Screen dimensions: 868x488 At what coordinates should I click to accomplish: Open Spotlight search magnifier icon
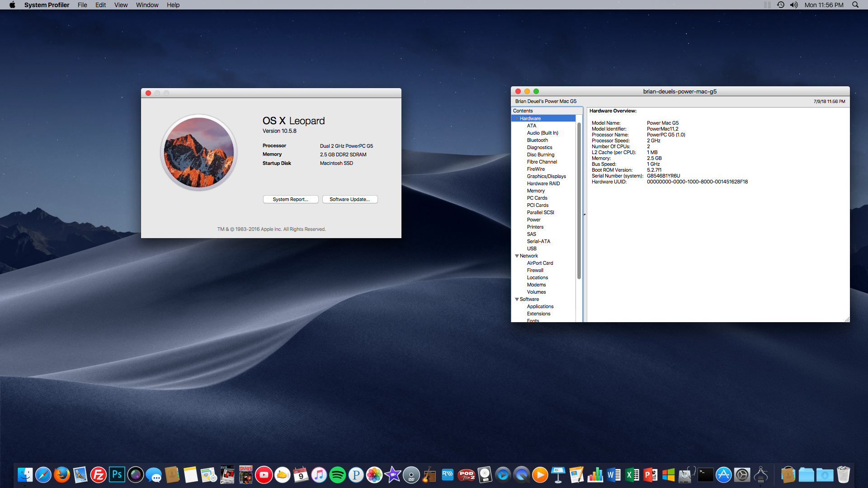click(x=855, y=5)
